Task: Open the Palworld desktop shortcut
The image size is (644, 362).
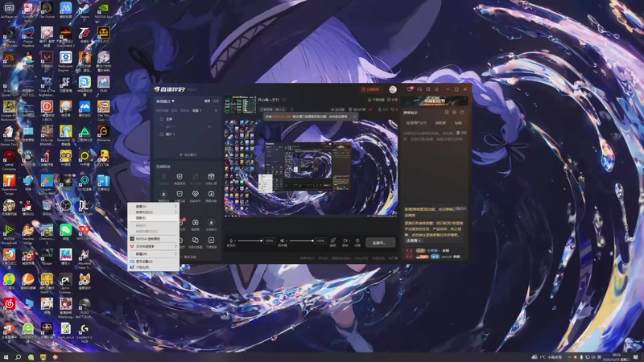Action: pyautogui.click(x=66, y=134)
